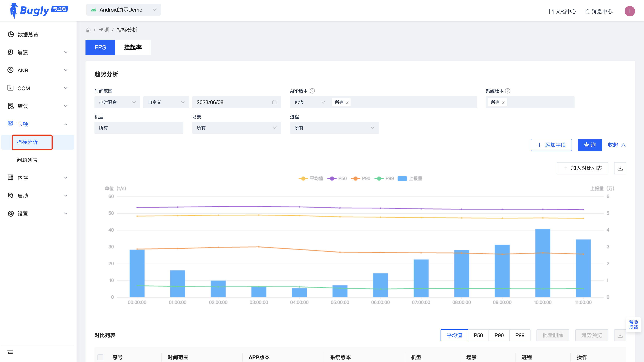The image size is (644, 362).
Task: Open 数据总览 sidebar item
Action: pos(28,35)
